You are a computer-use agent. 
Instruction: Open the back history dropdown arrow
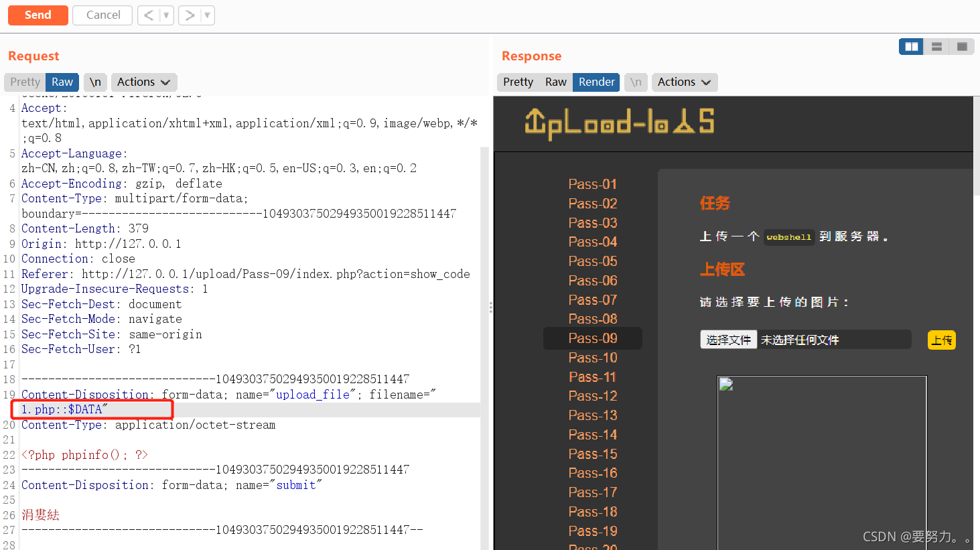tap(166, 15)
